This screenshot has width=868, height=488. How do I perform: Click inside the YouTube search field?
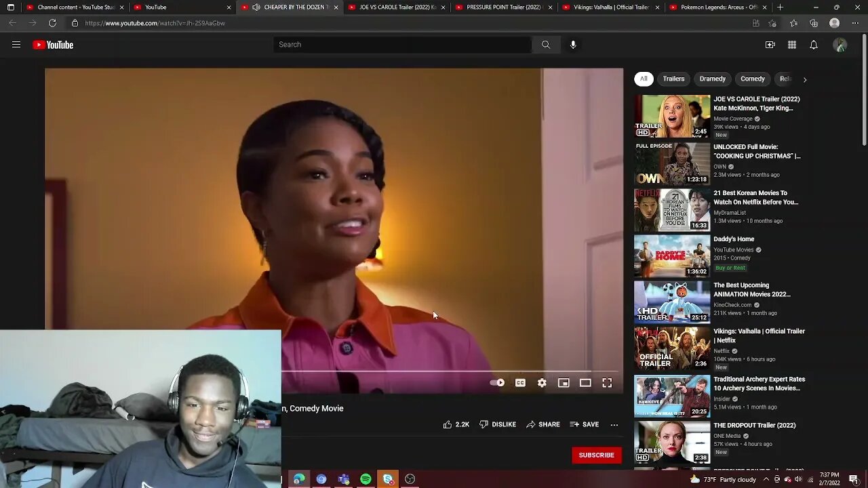(x=403, y=45)
